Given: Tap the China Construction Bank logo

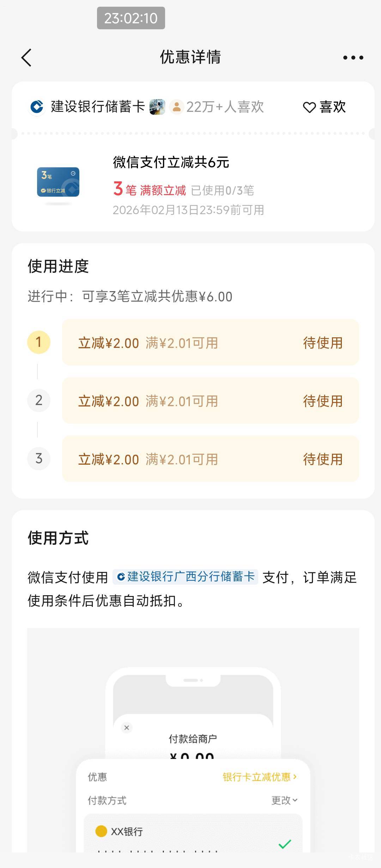Looking at the screenshot, I should (37, 107).
